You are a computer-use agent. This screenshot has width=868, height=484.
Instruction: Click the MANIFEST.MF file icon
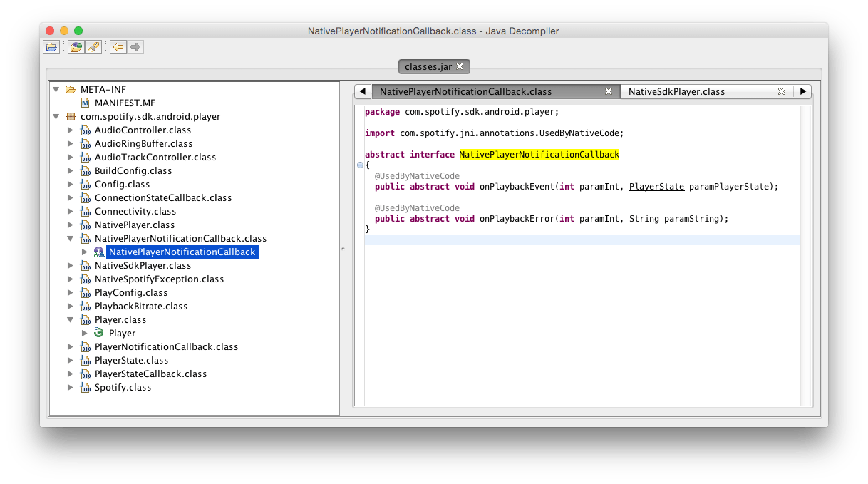(85, 103)
